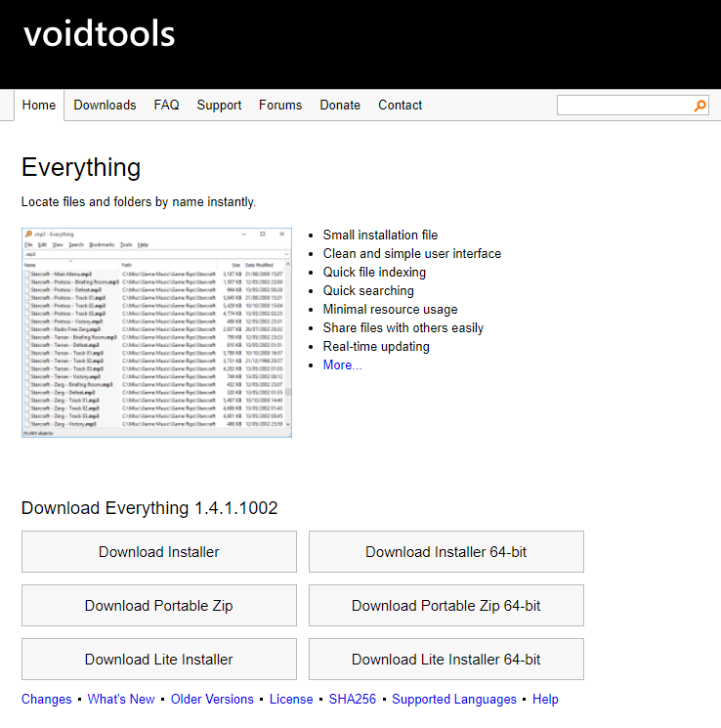View the License link

coord(291,700)
